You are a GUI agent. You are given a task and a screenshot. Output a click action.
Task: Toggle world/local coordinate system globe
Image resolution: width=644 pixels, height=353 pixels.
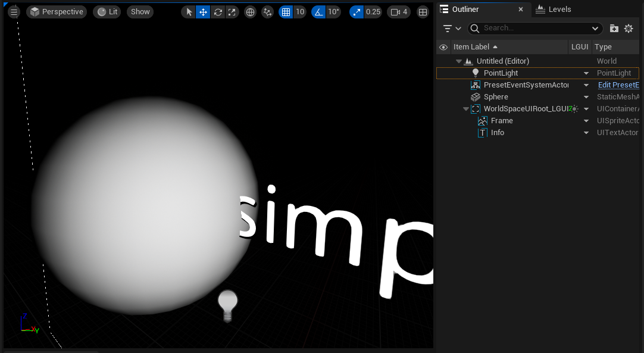(251, 12)
